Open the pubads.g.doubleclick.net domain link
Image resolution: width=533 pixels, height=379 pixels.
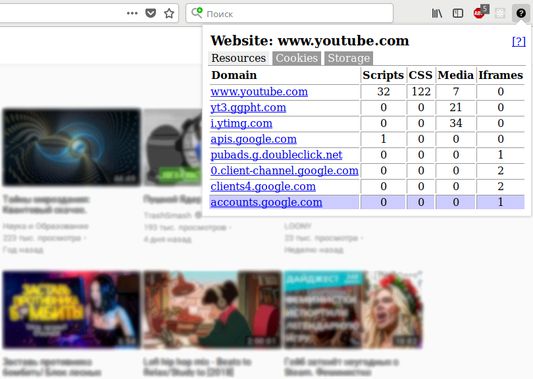tap(276, 155)
